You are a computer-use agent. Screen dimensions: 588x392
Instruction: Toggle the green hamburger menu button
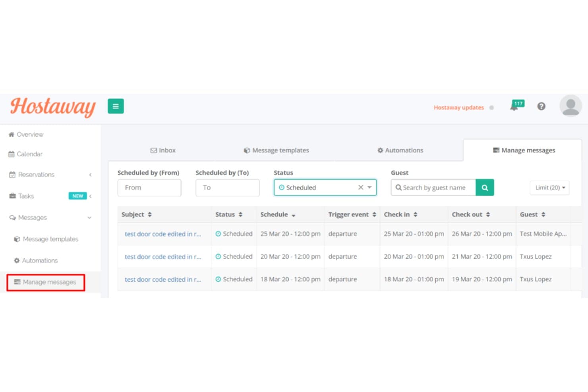point(116,106)
